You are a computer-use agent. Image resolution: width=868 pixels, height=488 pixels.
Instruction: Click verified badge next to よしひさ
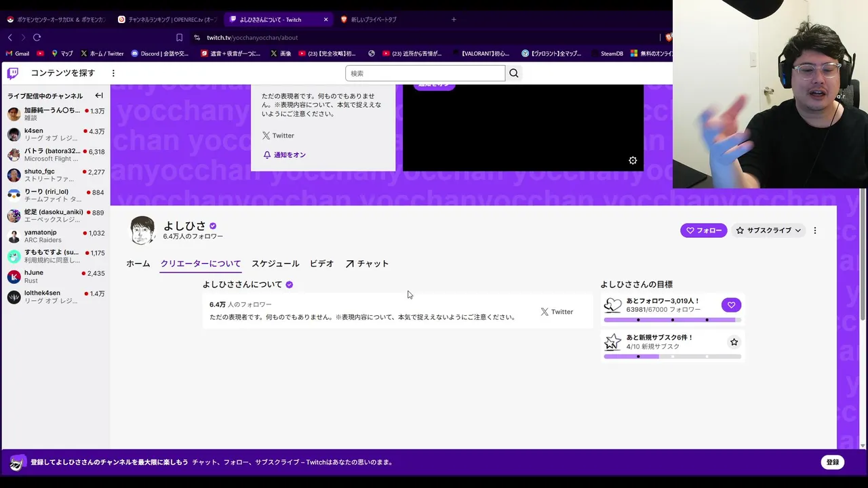(213, 226)
